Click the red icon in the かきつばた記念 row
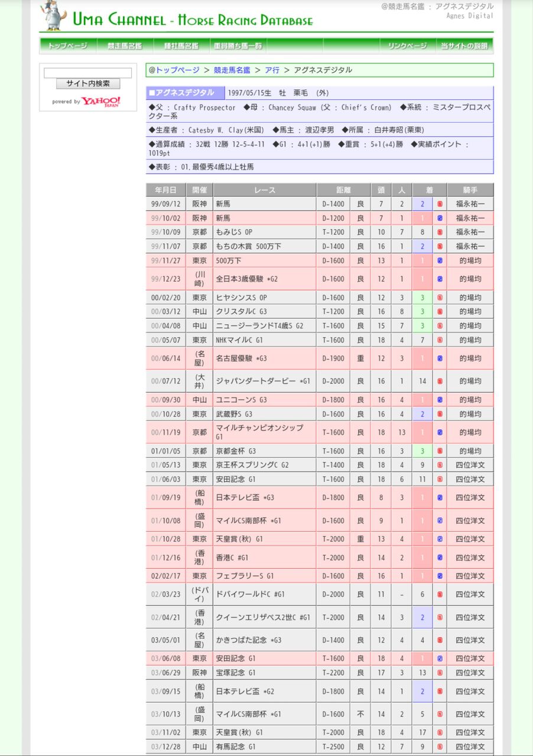 [440, 640]
